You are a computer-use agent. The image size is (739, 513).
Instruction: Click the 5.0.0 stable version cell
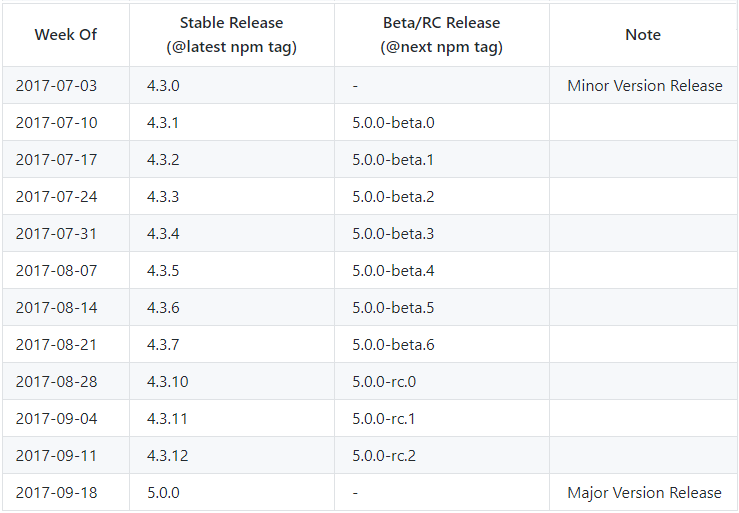pyautogui.click(x=163, y=493)
